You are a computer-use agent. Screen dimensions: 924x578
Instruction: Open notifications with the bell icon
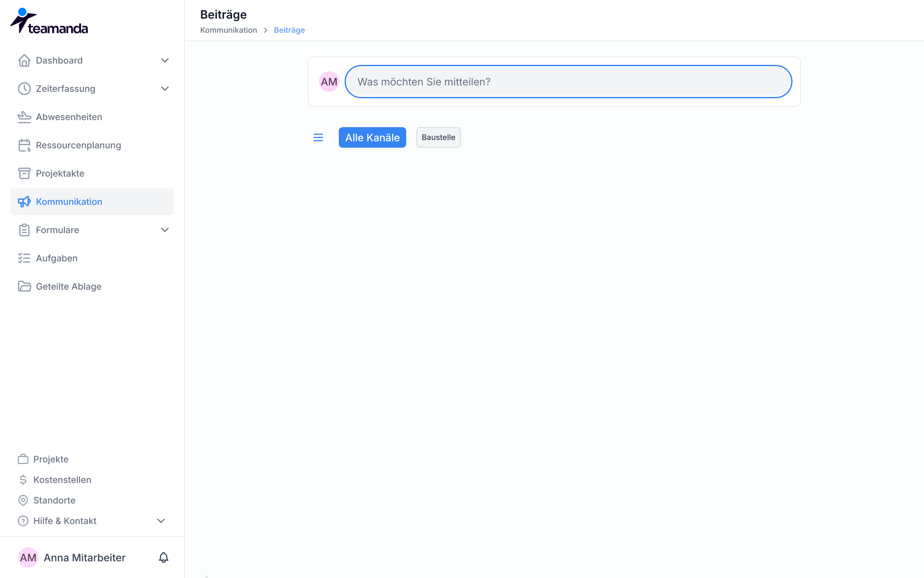click(x=163, y=558)
